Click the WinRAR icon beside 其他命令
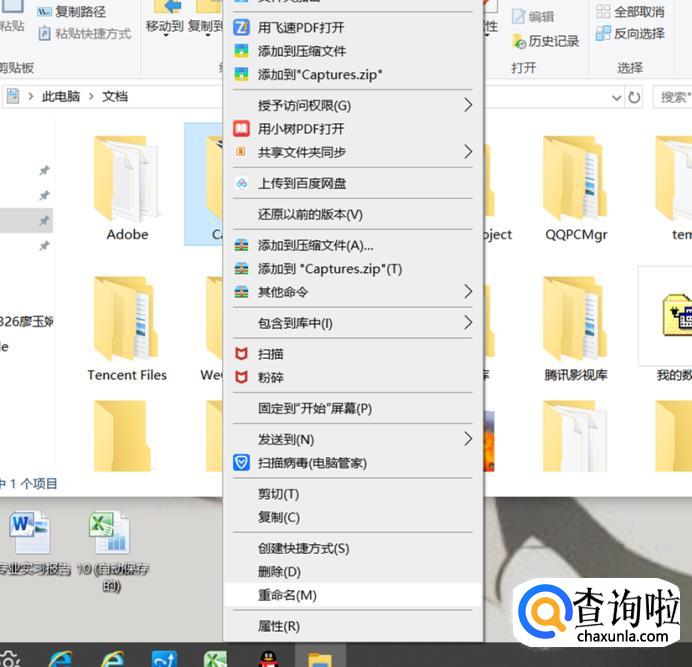 241,292
